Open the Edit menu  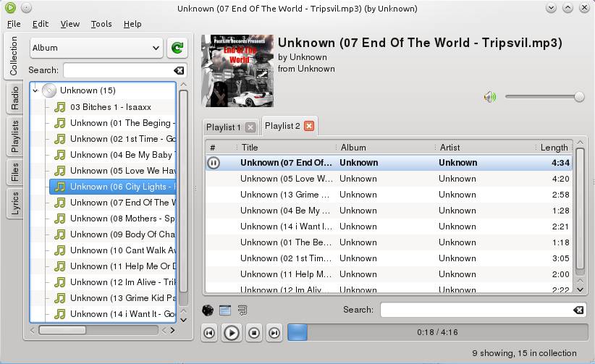[41, 24]
